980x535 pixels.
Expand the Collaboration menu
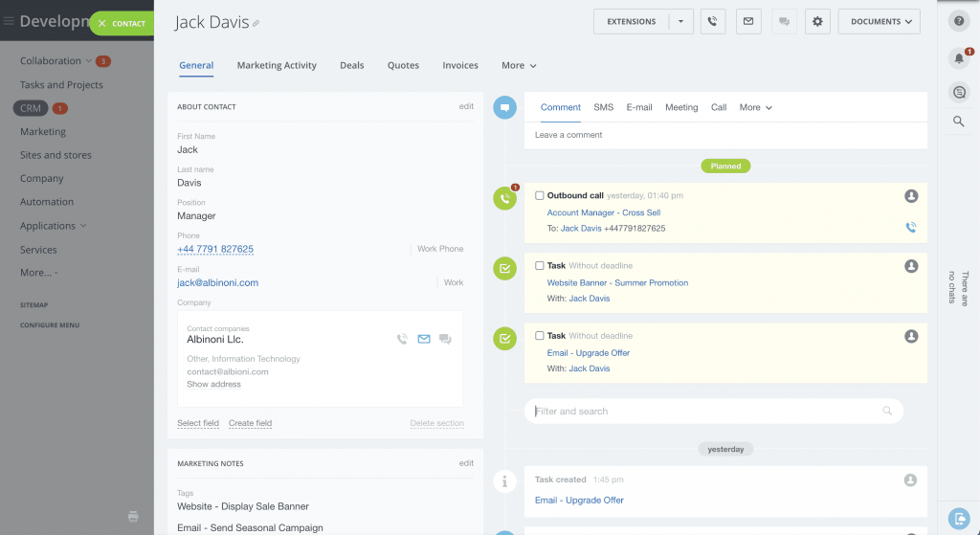pyautogui.click(x=56, y=60)
